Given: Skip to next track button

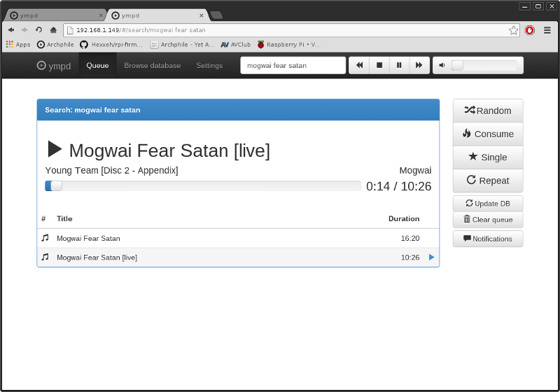Looking at the screenshot, I should 419,65.
